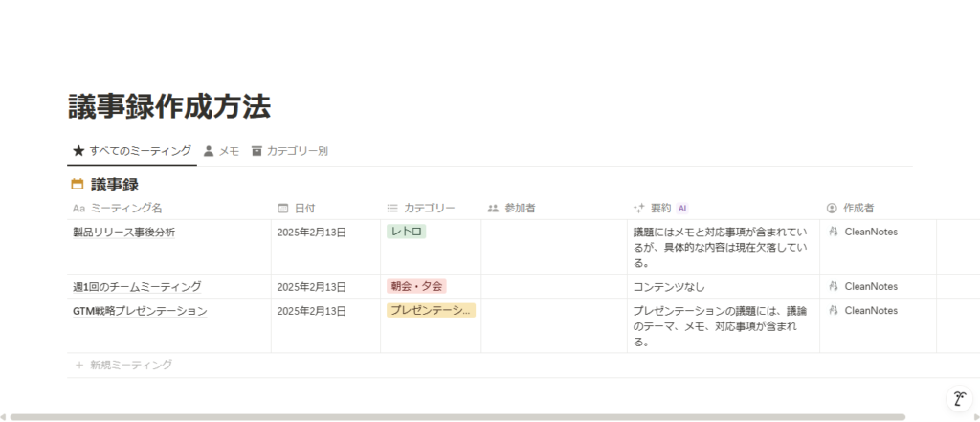Click the date cell of 製品リリース事後分析

pyautogui.click(x=325, y=247)
